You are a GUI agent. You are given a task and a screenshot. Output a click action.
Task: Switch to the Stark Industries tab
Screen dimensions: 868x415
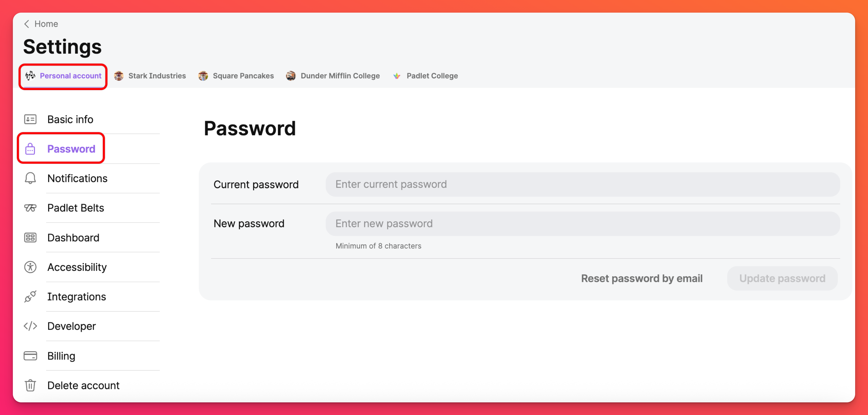pyautogui.click(x=150, y=76)
